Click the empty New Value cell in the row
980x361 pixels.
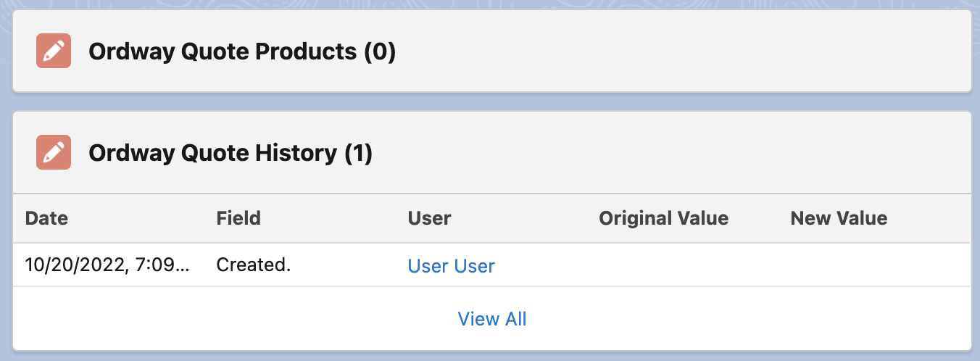tap(874, 265)
